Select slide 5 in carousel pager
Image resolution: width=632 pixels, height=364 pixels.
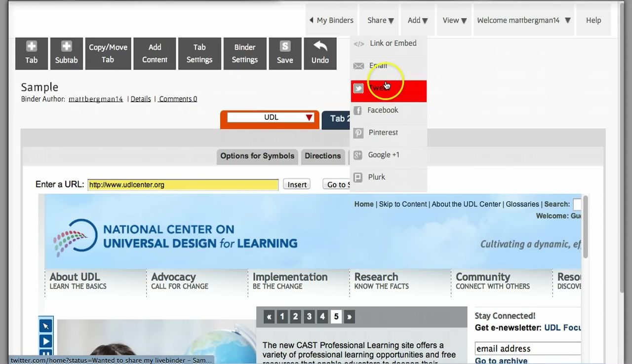click(336, 317)
